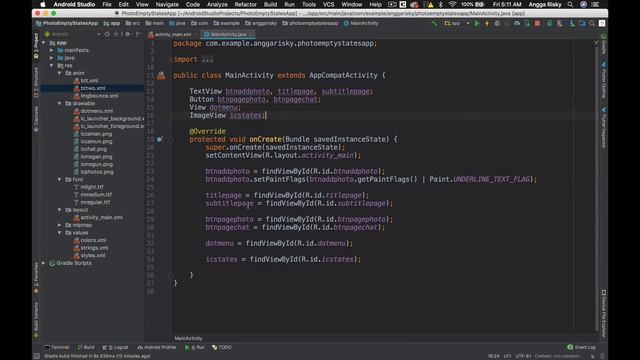Expand the java folder
Screen dimensions: 640x360
point(51,58)
